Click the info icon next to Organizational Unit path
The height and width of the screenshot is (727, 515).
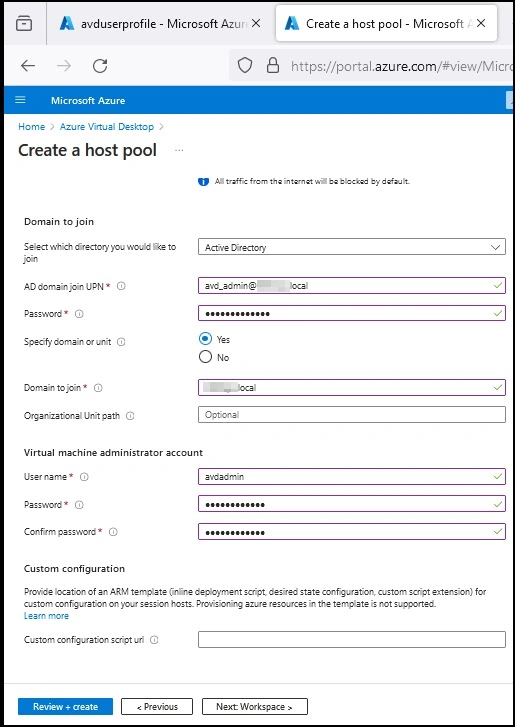click(130, 416)
